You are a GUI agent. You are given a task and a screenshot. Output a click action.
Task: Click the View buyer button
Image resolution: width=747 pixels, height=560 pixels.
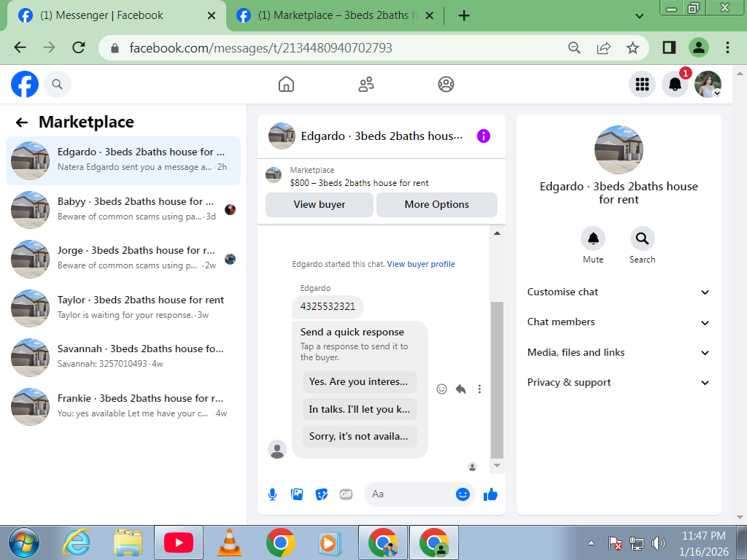click(x=320, y=205)
